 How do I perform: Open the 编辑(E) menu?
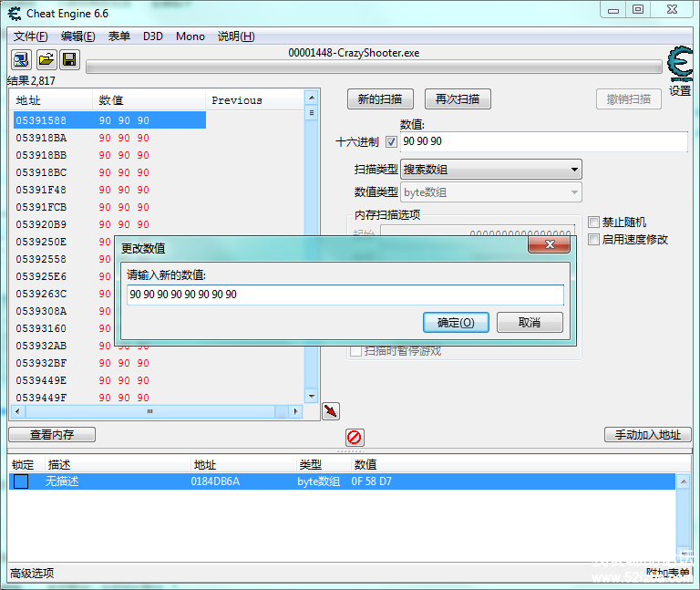coord(78,36)
